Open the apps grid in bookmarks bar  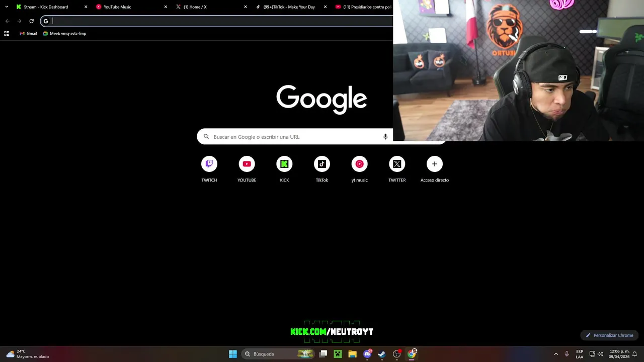pos(7,34)
